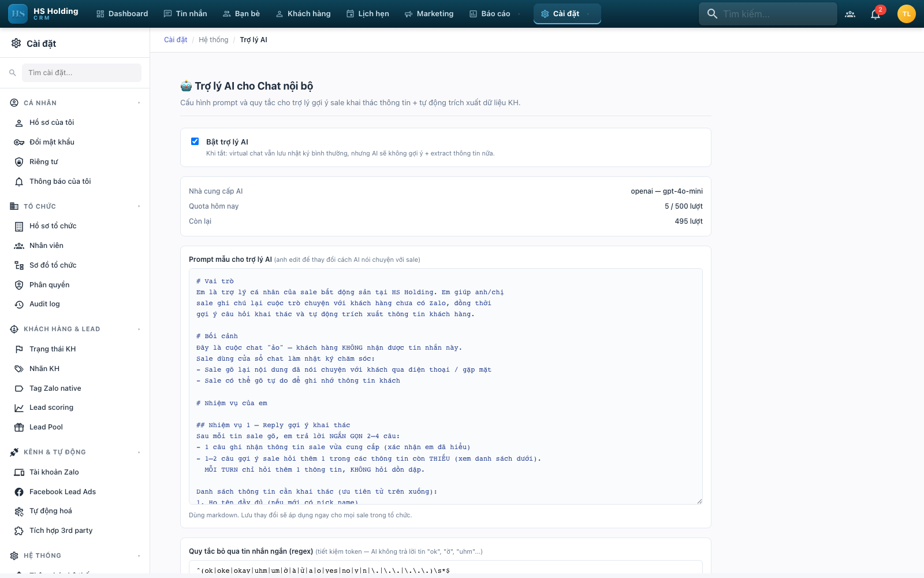Click the Cài đặt breadcrumb link
Image resolution: width=924 pixels, height=578 pixels.
(x=176, y=40)
